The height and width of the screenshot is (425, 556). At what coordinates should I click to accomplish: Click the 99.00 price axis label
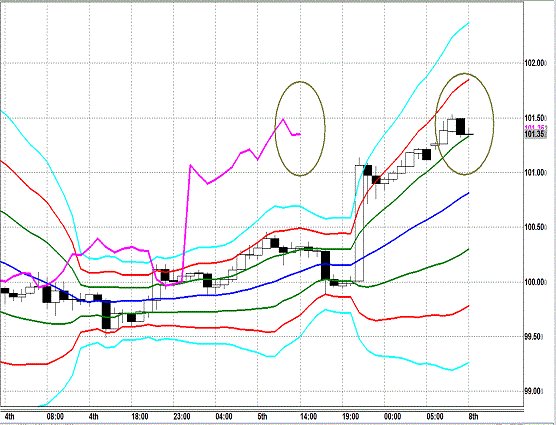(534, 391)
